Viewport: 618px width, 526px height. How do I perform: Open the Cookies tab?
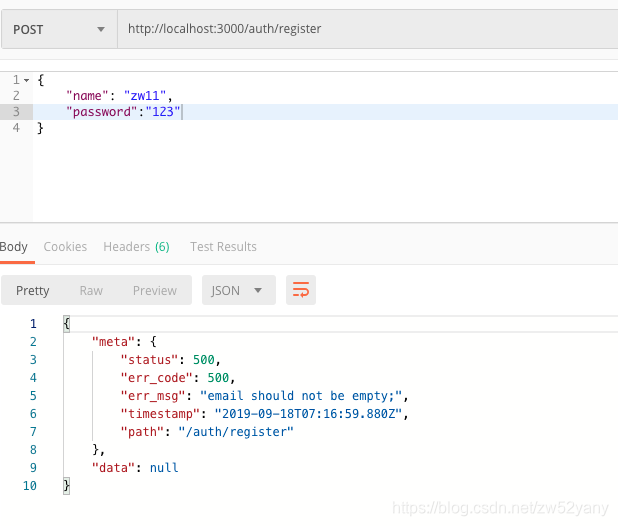65,247
